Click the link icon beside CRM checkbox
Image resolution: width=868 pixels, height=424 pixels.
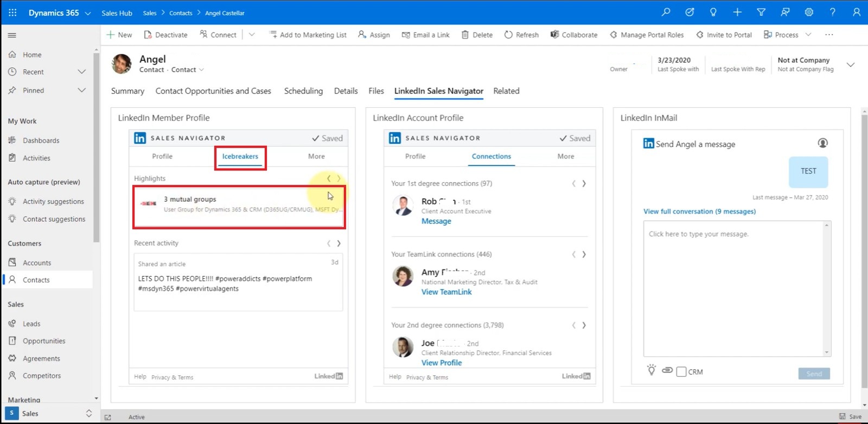point(667,370)
